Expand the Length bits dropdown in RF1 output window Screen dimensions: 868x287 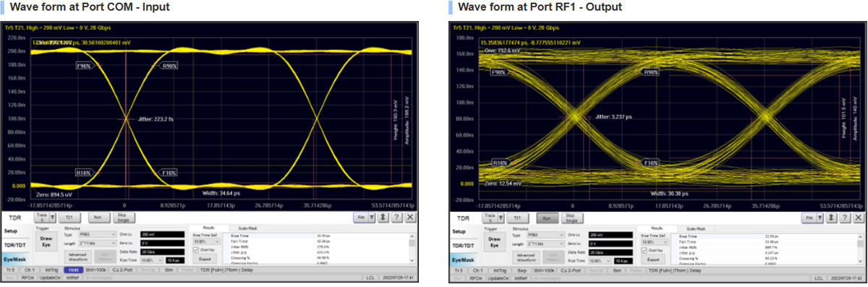tap(545, 244)
